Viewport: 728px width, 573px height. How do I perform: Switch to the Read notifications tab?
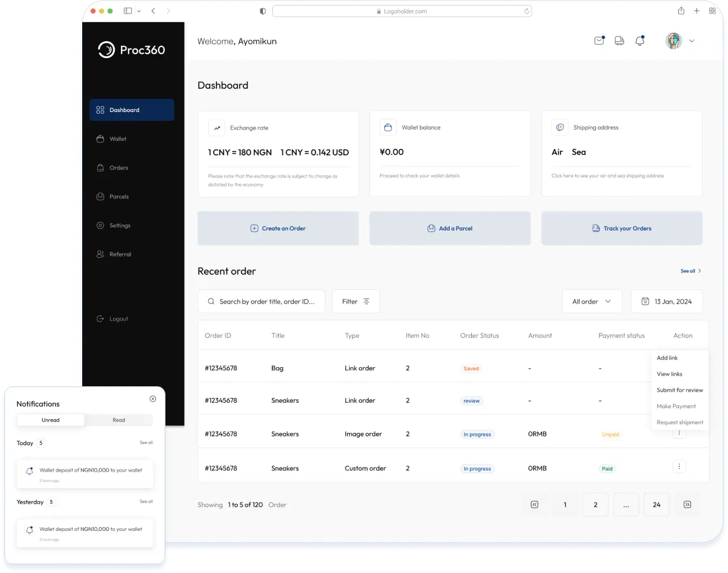(118, 420)
